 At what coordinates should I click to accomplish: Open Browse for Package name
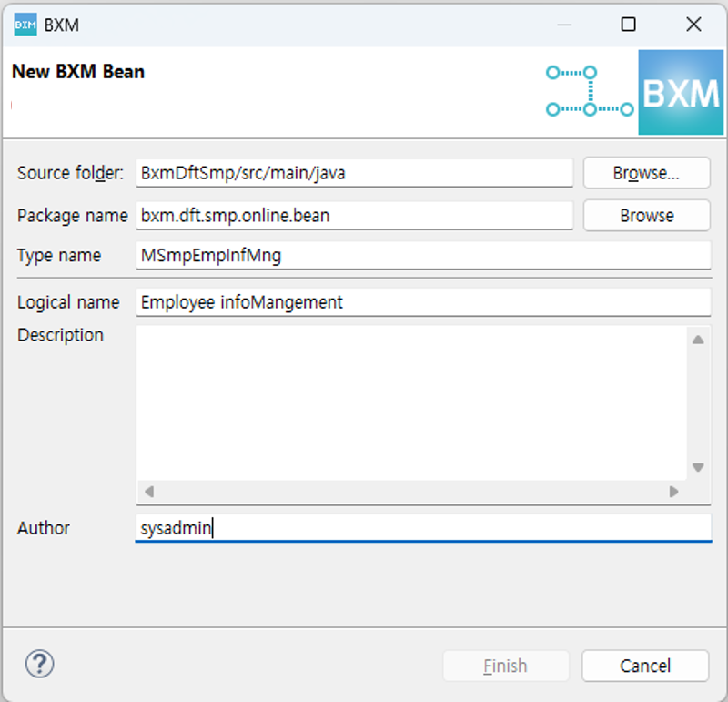tap(645, 216)
